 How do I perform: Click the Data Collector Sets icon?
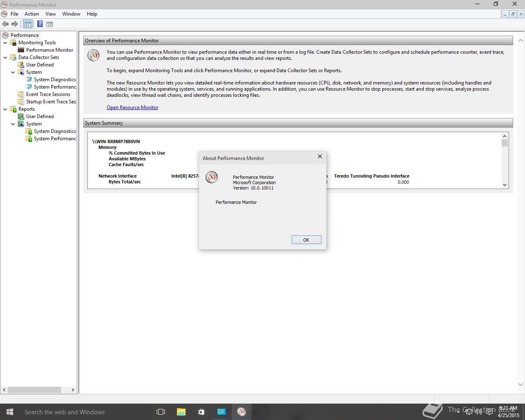[13, 57]
